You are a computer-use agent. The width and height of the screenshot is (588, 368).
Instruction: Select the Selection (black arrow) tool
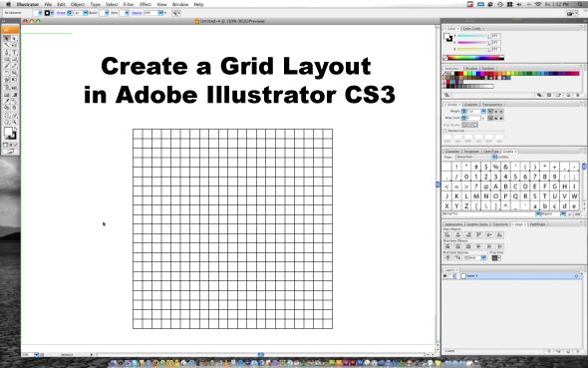pos(6,38)
